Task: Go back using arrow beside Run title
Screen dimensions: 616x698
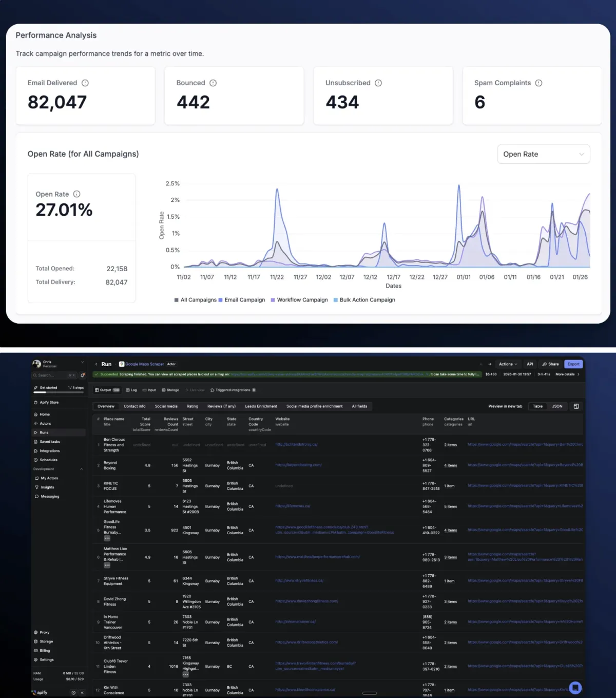Action: click(x=96, y=364)
